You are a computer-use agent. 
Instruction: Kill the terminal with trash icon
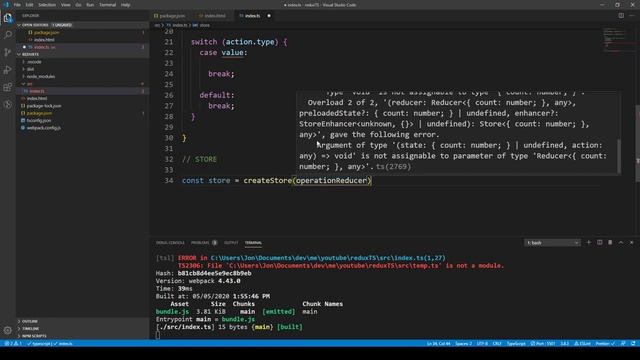point(610,242)
